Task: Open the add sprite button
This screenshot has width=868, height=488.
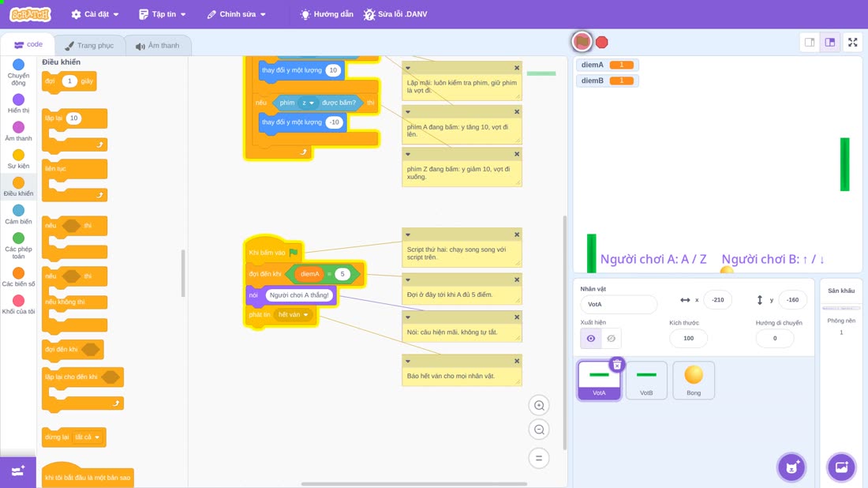Action: point(791,467)
